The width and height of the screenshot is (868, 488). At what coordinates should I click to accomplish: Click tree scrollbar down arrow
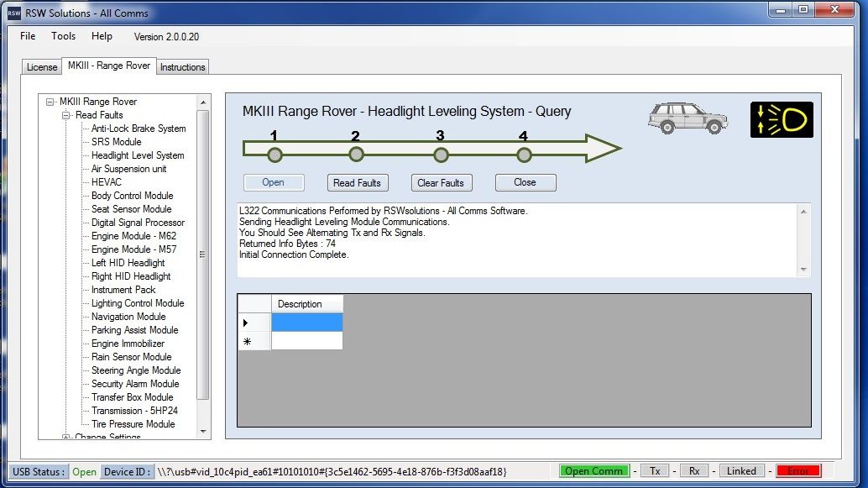203,432
